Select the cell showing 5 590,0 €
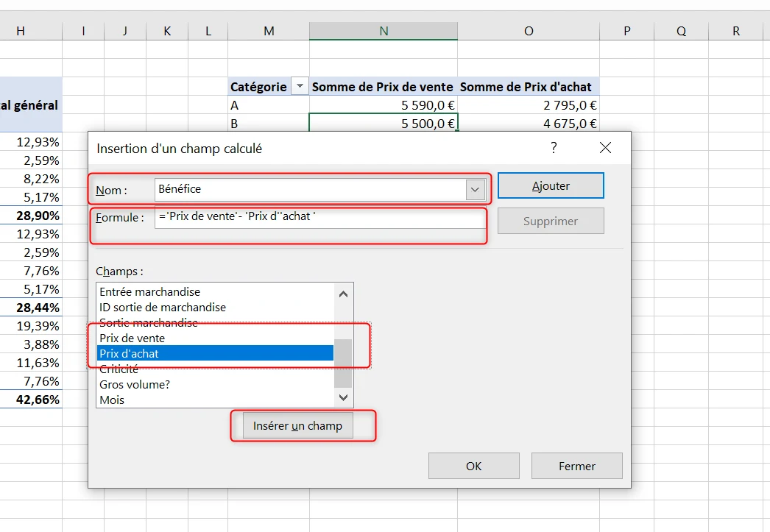Viewport: 770px width, 532px height. coord(383,105)
